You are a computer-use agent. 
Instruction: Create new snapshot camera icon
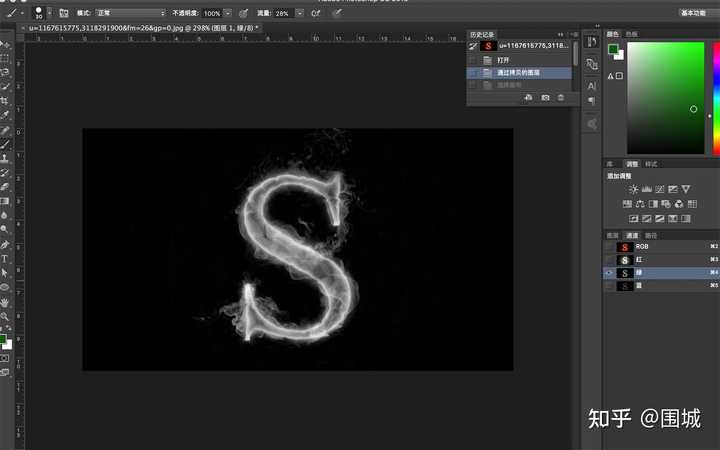tap(545, 98)
